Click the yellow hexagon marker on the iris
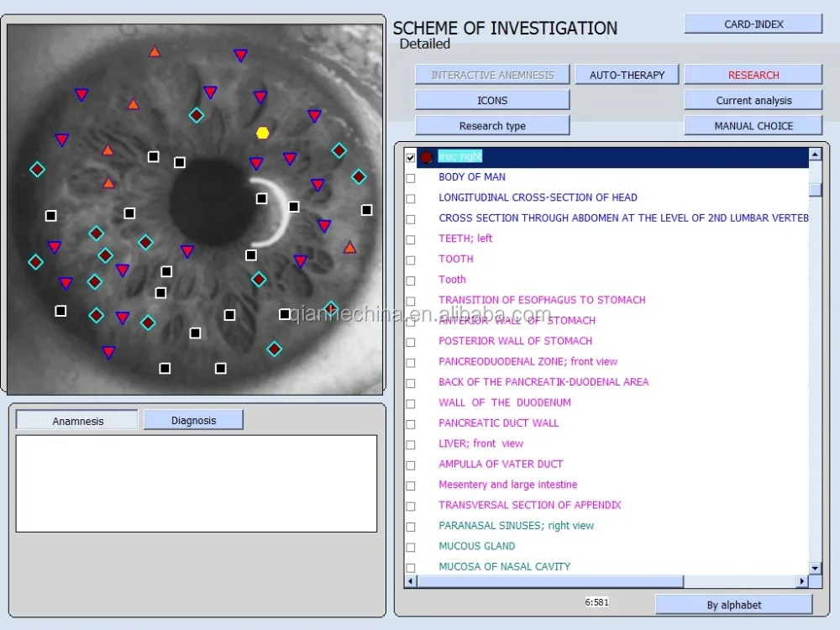Screen dimensions: 840x630 pyautogui.click(x=263, y=133)
